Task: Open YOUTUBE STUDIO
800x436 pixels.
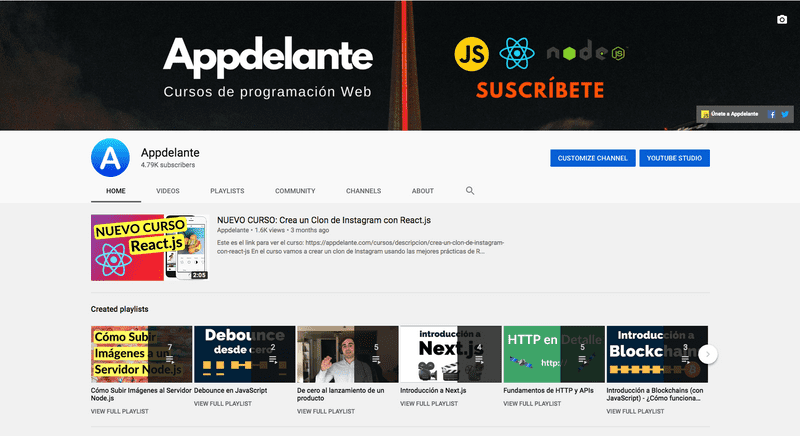Action: tap(674, 158)
